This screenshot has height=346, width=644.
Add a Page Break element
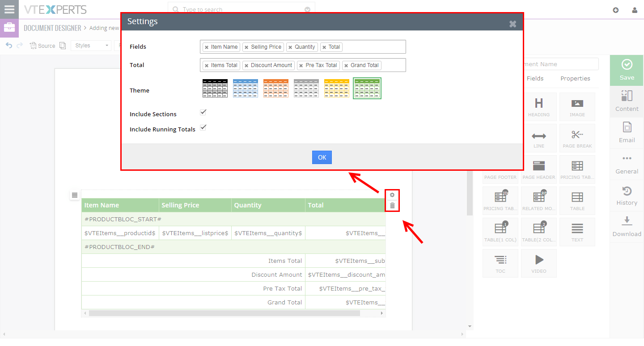[x=577, y=138]
